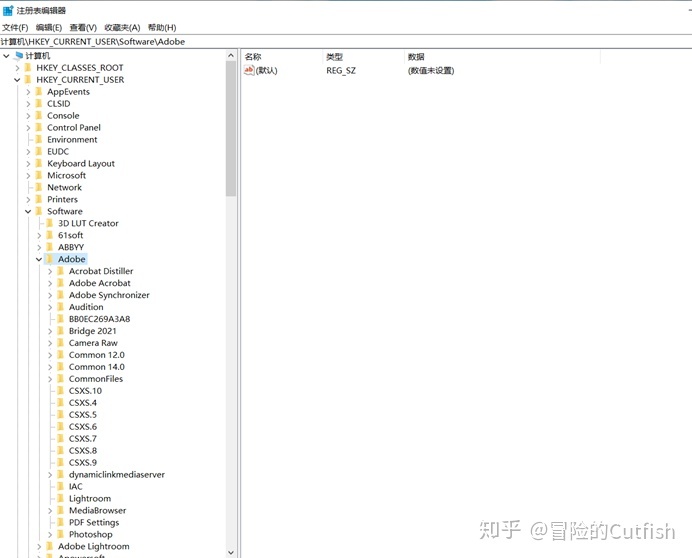Collapse the 计算机 root node
Image resolution: width=692 pixels, height=558 pixels.
pos(6,56)
